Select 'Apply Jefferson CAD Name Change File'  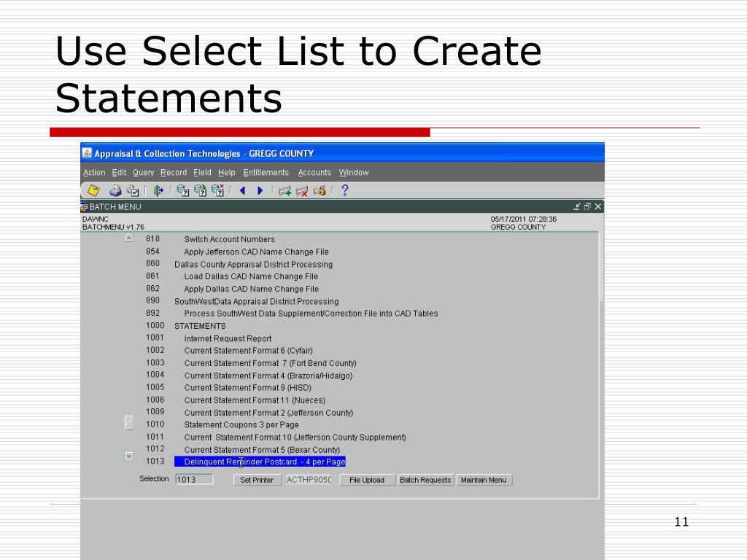256,252
